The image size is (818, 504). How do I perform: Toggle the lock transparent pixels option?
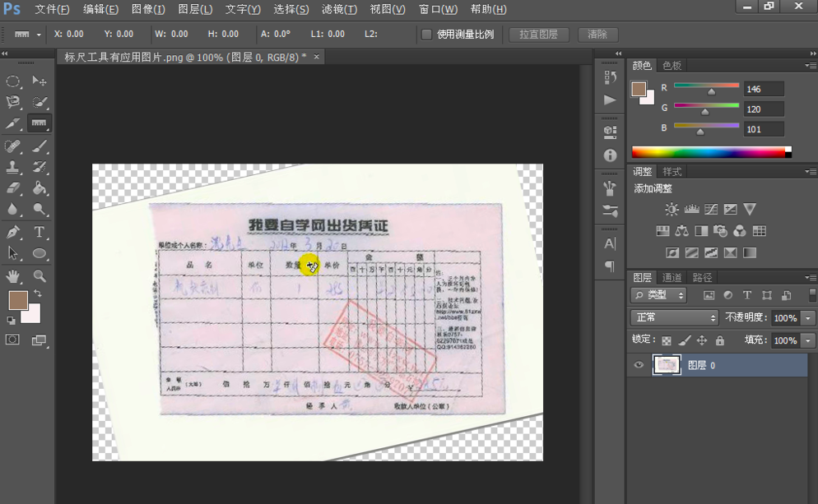[666, 340]
